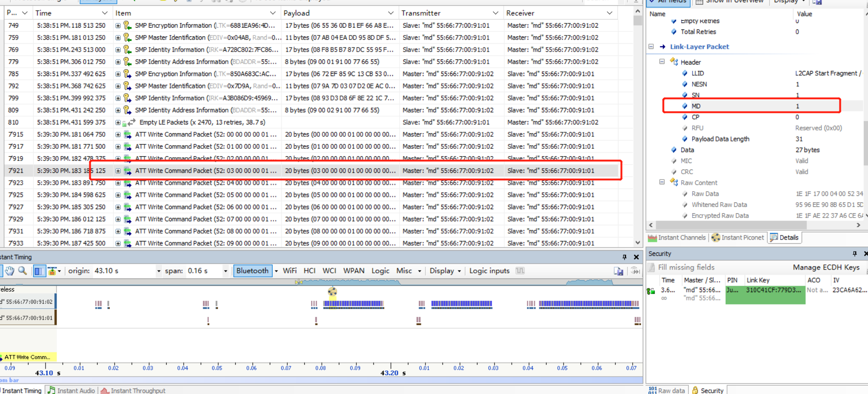868x394 pixels.
Task: Click the Link-Layer Packet arrow icon
Action: click(663, 47)
